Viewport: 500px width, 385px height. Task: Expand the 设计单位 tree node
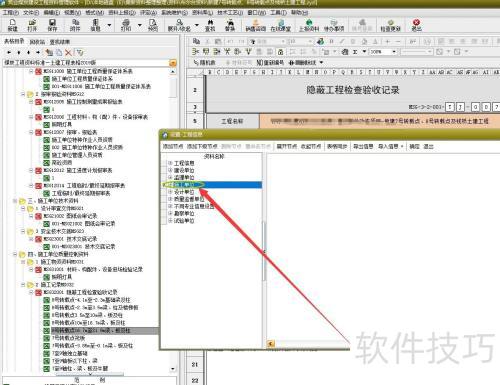point(170,192)
